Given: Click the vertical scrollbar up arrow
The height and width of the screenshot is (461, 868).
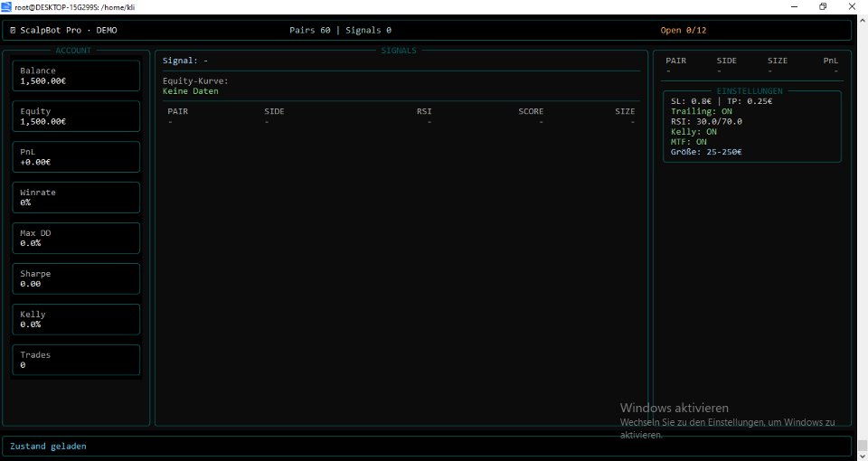Looking at the screenshot, I should (863, 19).
